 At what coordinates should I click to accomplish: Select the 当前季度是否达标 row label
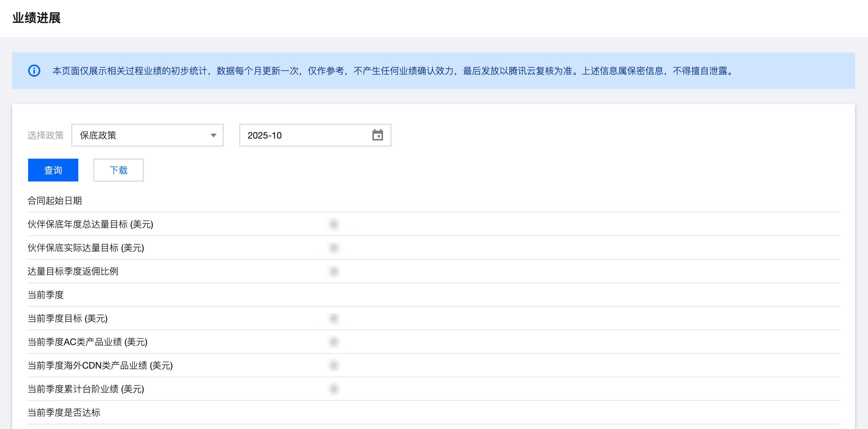(x=64, y=412)
